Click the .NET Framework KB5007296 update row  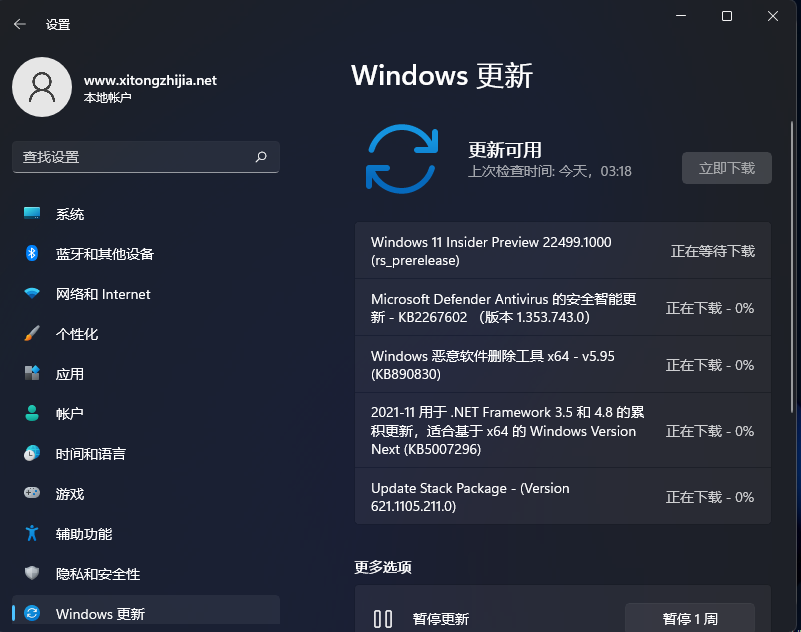tap(562, 430)
